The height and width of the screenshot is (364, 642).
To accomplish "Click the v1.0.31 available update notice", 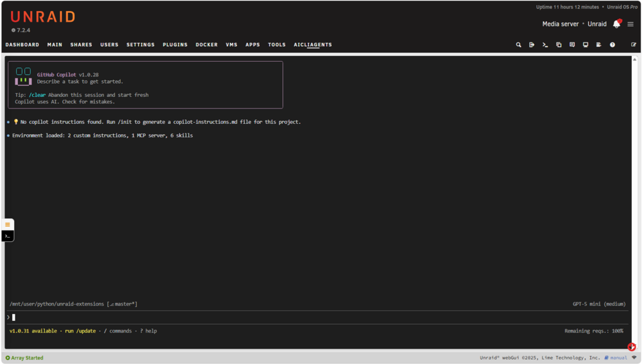I will pos(33,331).
